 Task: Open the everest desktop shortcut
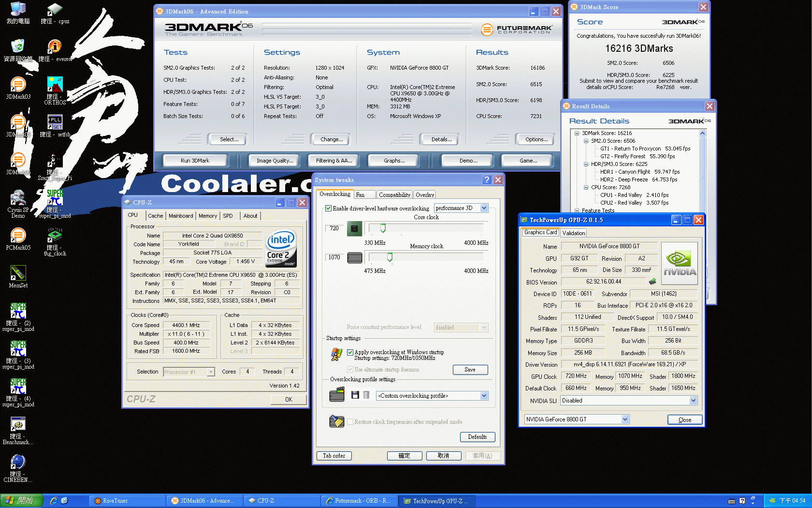[x=55, y=50]
